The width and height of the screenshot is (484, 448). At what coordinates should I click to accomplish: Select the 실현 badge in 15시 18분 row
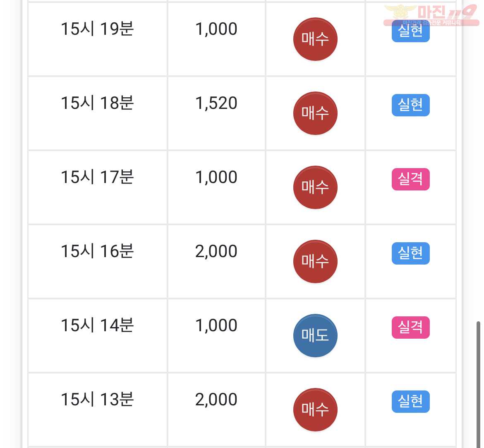point(410,105)
